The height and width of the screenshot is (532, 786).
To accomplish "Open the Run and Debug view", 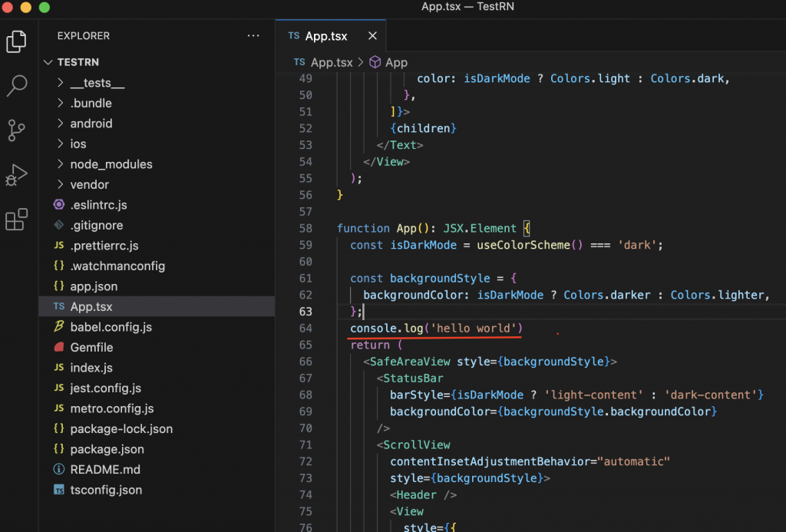I will [x=17, y=175].
